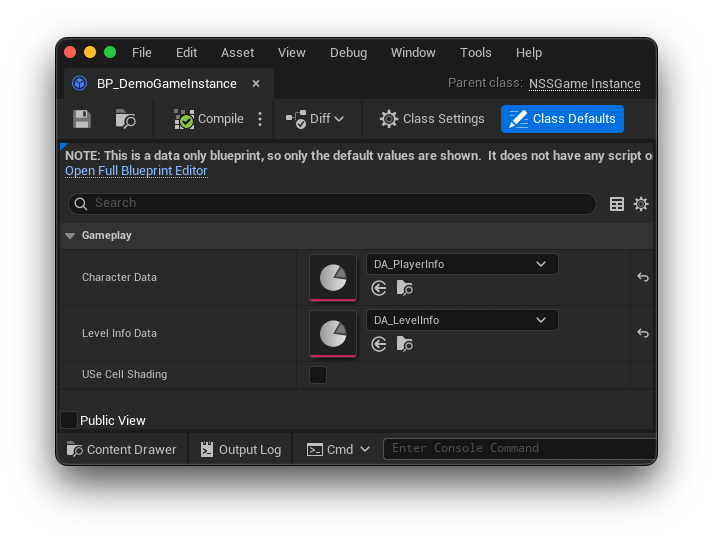Reset Character Data to default value
Image resolution: width=713 pixels, height=539 pixels.
point(643,277)
